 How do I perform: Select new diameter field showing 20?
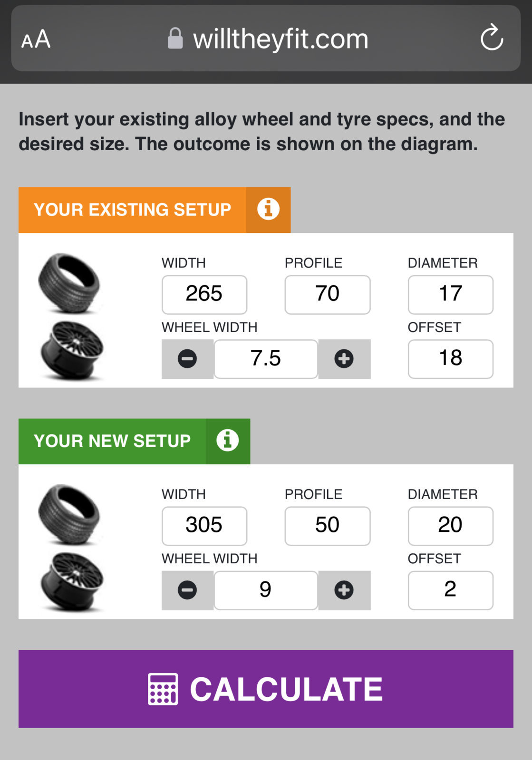click(x=450, y=526)
